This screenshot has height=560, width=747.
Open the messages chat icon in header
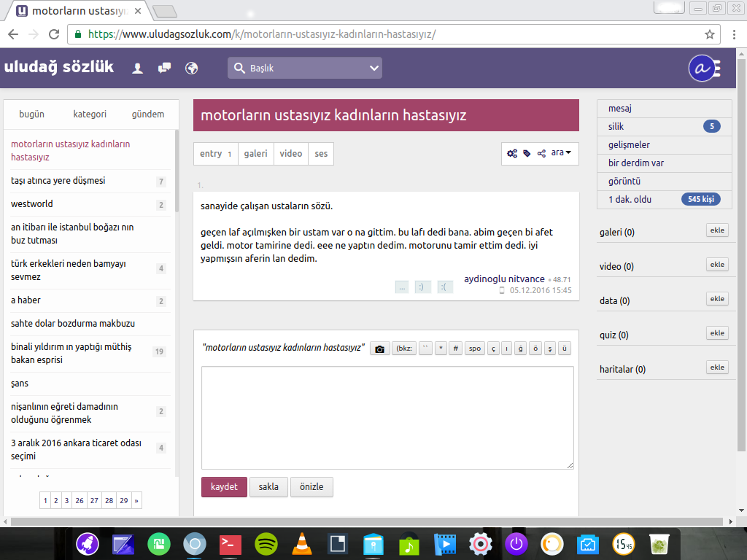164,68
